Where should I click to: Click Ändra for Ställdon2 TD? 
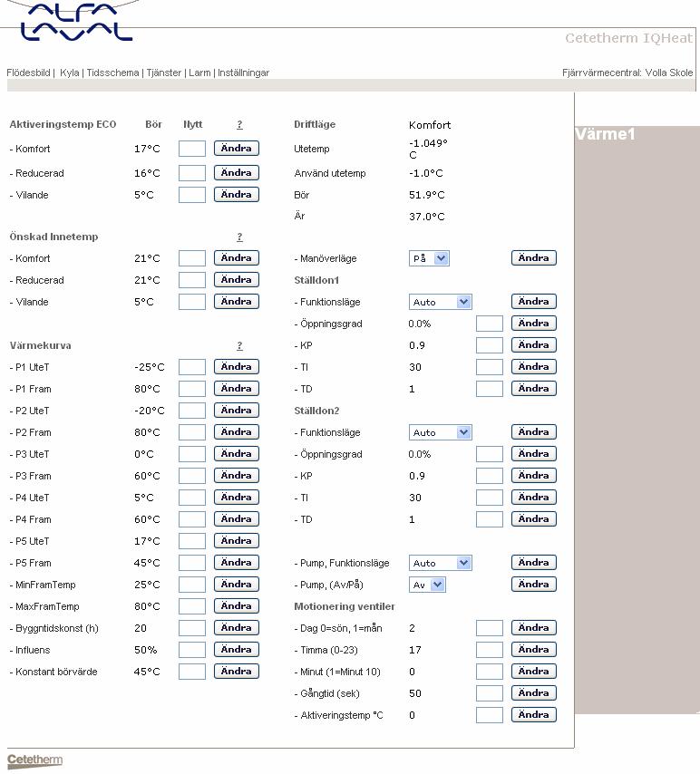click(533, 518)
